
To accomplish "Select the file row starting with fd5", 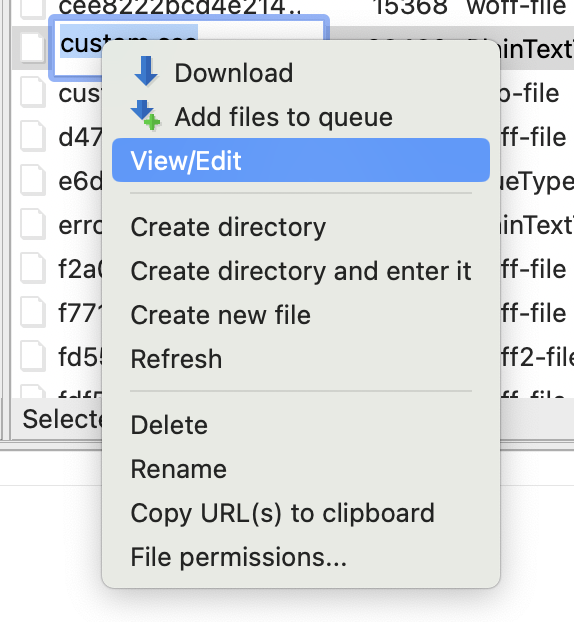I will 81,357.
